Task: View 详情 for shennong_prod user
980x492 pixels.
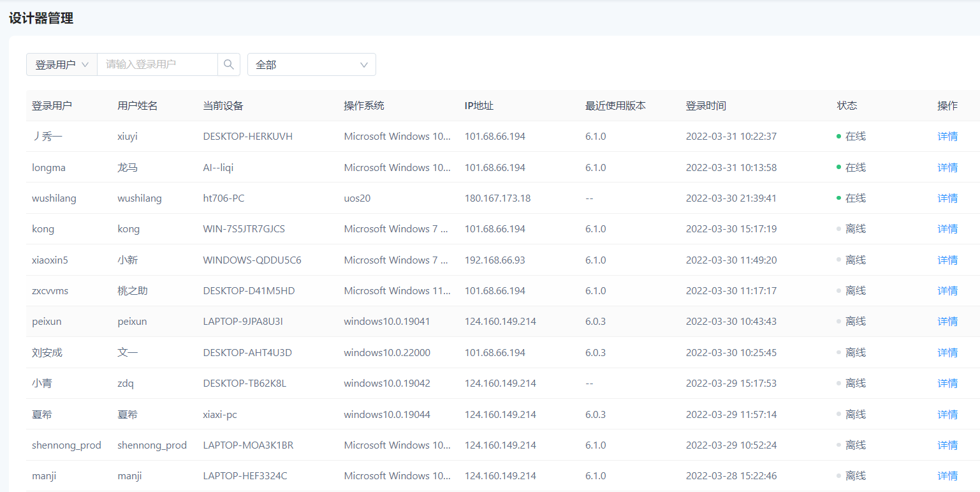Action: coord(947,445)
